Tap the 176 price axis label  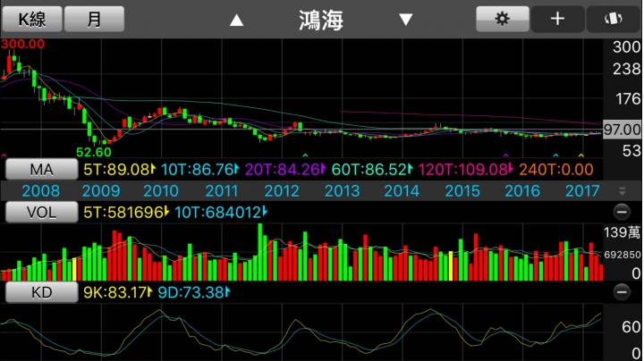point(628,99)
